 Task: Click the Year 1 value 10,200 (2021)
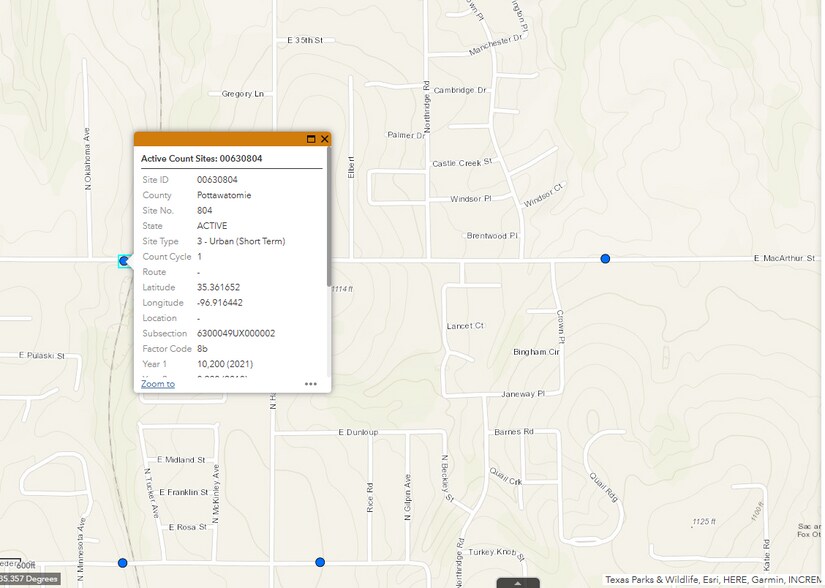point(227,364)
